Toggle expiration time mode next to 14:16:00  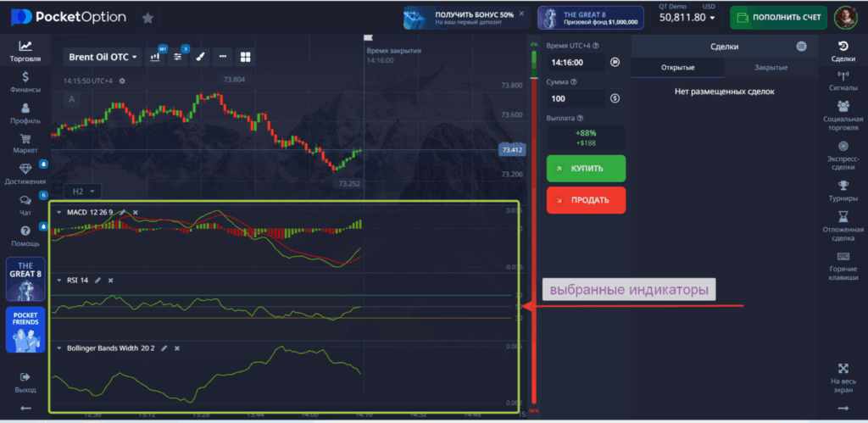point(615,62)
